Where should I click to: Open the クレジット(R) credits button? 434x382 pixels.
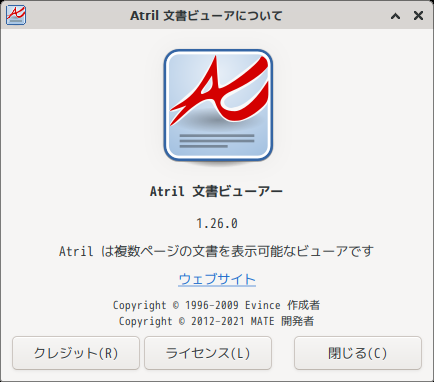point(76,353)
